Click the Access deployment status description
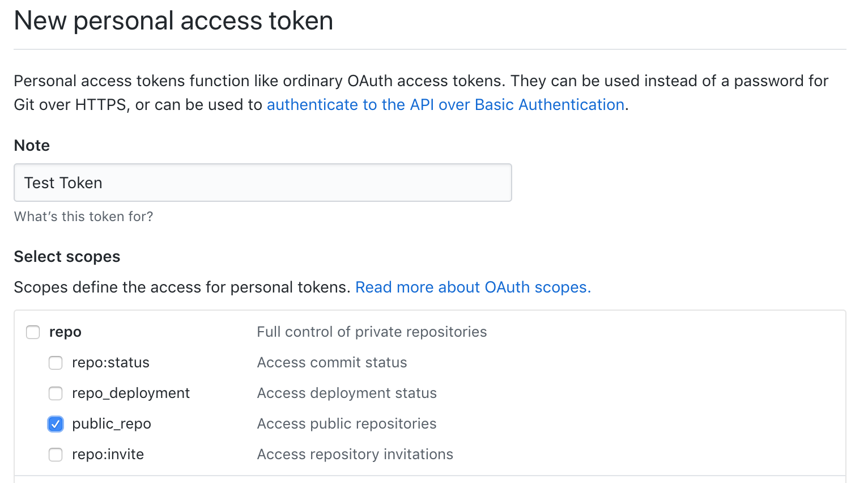Image resolution: width=868 pixels, height=483 pixels. click(x=347, y=393)
